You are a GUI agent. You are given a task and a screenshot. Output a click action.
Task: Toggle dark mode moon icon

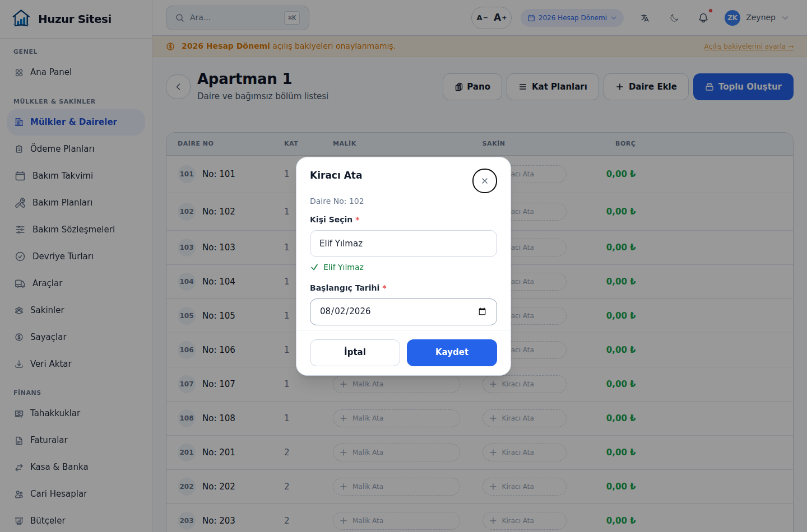[x=674, y=18]
